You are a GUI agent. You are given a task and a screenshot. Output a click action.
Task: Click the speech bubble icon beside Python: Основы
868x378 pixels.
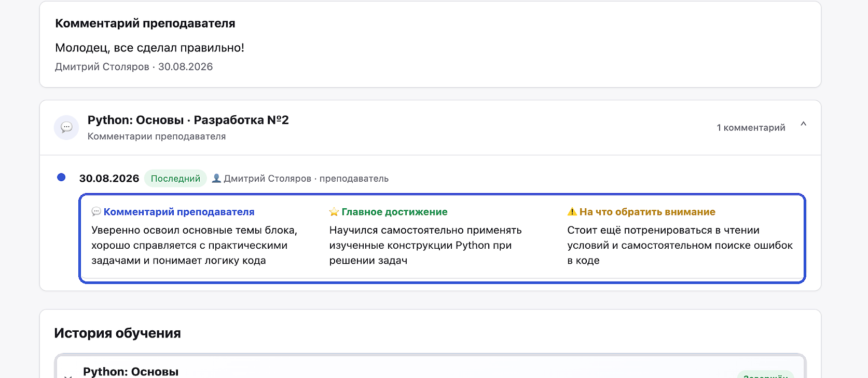(66, 127)
